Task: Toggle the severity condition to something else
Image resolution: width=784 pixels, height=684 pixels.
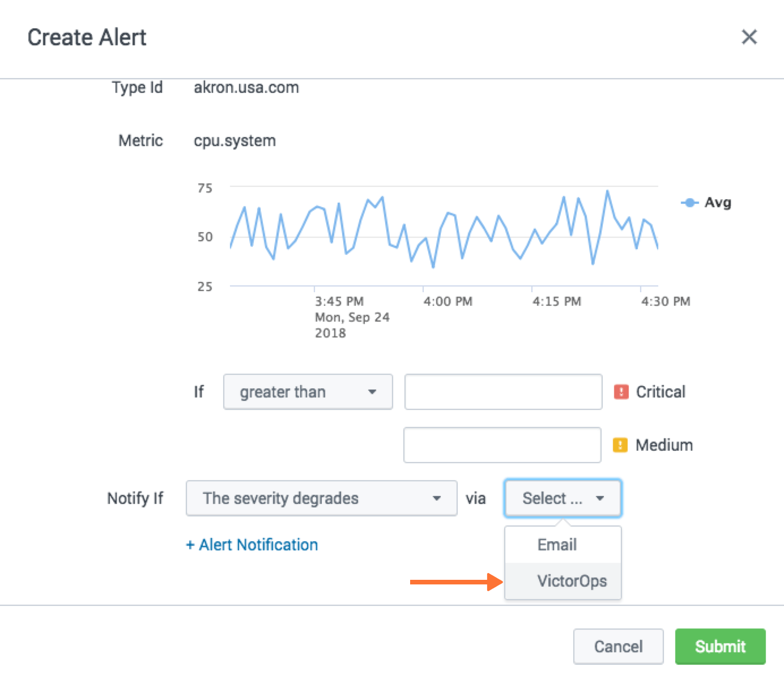Action: [x=321, y=498]
